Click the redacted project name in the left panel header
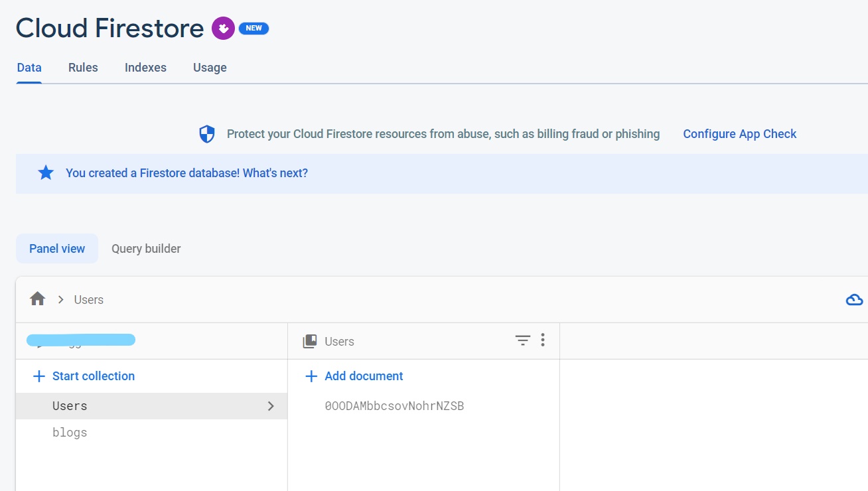This screenshot has height=491, width=868. click(81, 340)
